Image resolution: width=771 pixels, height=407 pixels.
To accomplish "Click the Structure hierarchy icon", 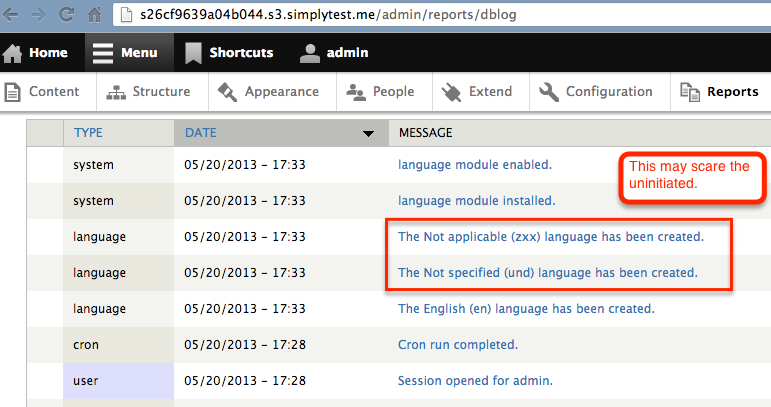I will (116, 92).
